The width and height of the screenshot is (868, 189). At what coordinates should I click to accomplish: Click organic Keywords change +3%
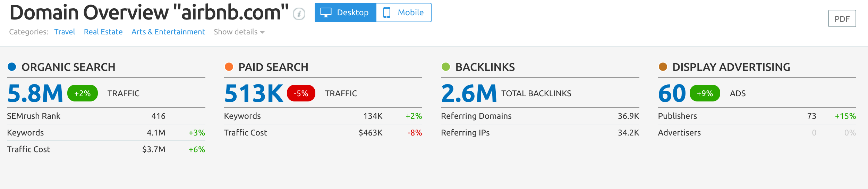tap(197, 133)
